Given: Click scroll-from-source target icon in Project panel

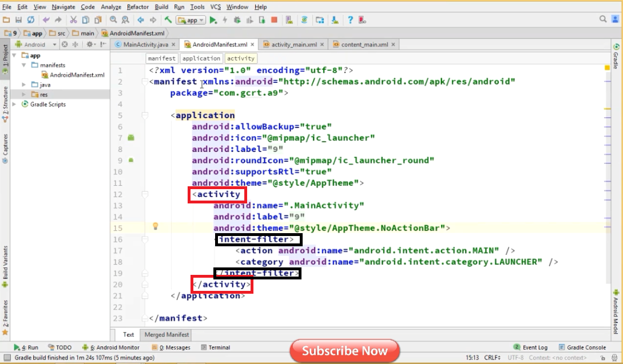Looking at the screenshot, I should pos(65,45).
